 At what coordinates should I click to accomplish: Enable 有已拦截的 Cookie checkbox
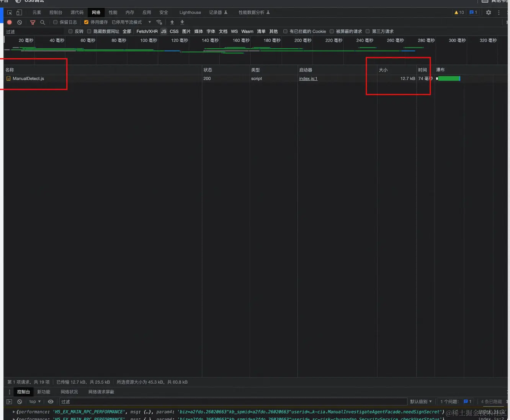coord(285,31)
